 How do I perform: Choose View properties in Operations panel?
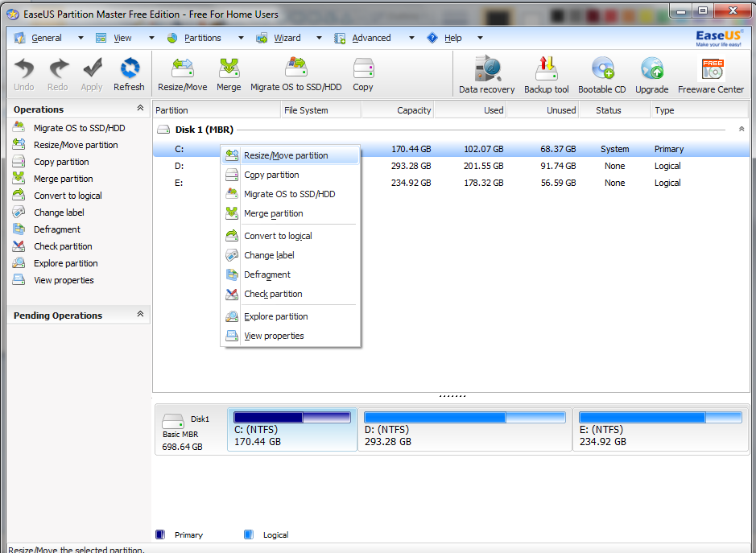pyautogui.click(x=64, y=279)
